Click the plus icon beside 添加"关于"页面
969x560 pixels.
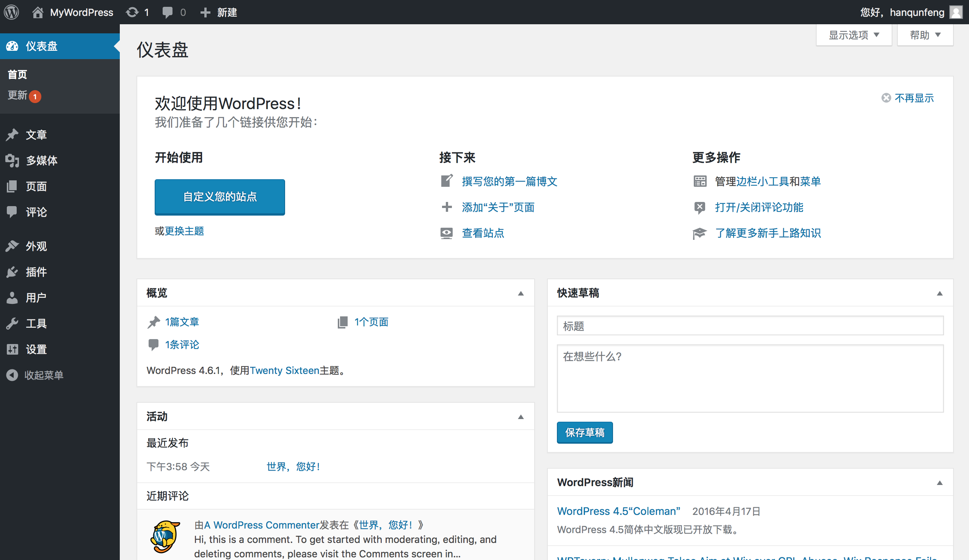pos(447,207)
